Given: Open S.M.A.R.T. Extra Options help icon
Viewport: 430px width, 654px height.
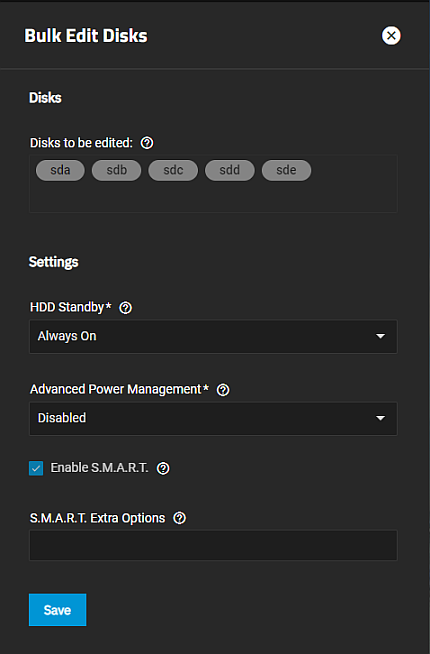Looking at the screenshot, I should [x=180, y=518].
